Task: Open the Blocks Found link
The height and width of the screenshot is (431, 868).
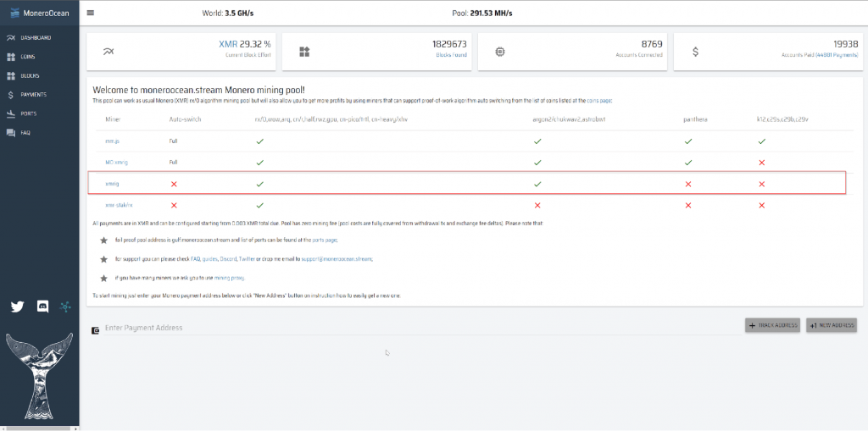Action: tap(451, 55)
